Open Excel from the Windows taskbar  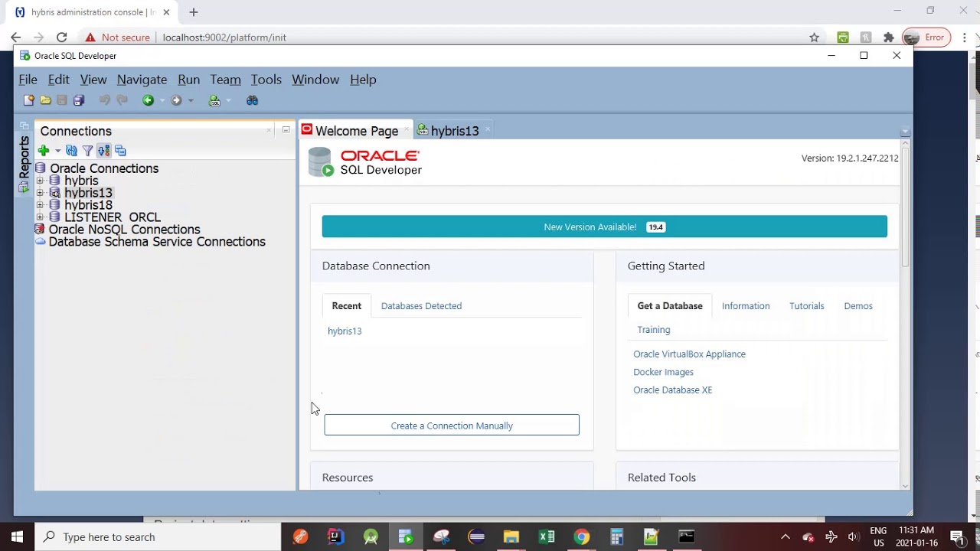click(547, 536)
